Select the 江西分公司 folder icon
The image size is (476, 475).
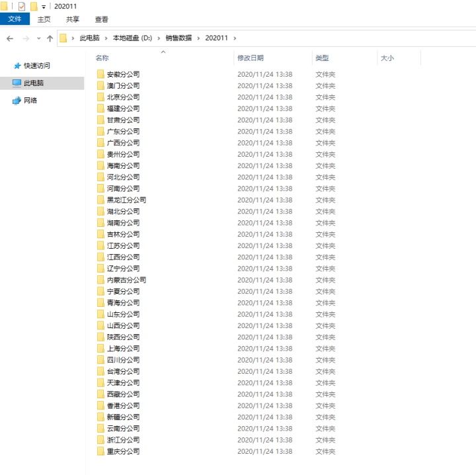pyautogui.click(x=100, y=257)
